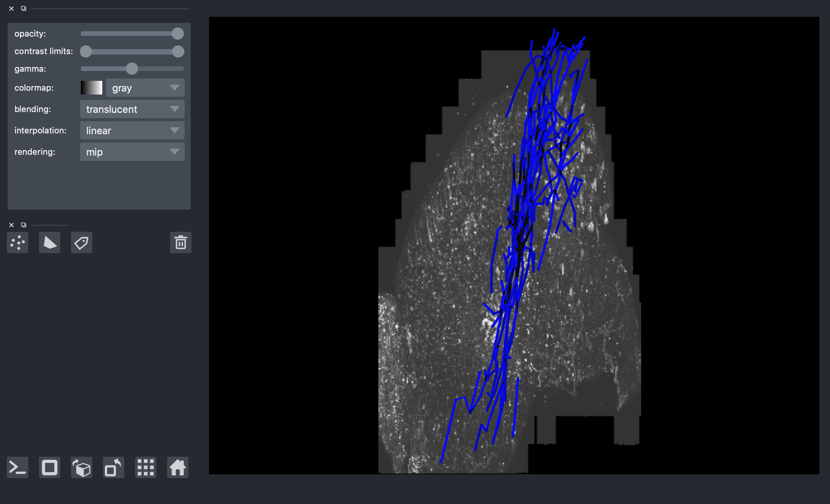Click the lower contrast limits handle
Viewport: 830px width, 504px height.
point(86,51)
